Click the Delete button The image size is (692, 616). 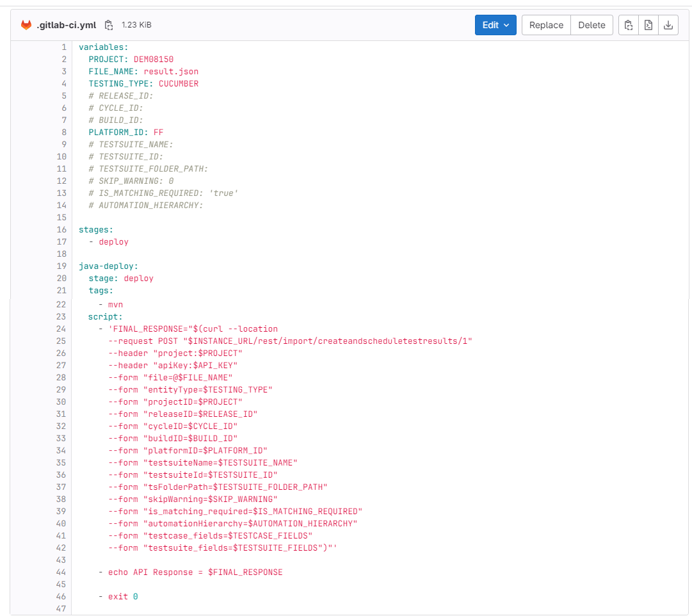tap(591, 25)
